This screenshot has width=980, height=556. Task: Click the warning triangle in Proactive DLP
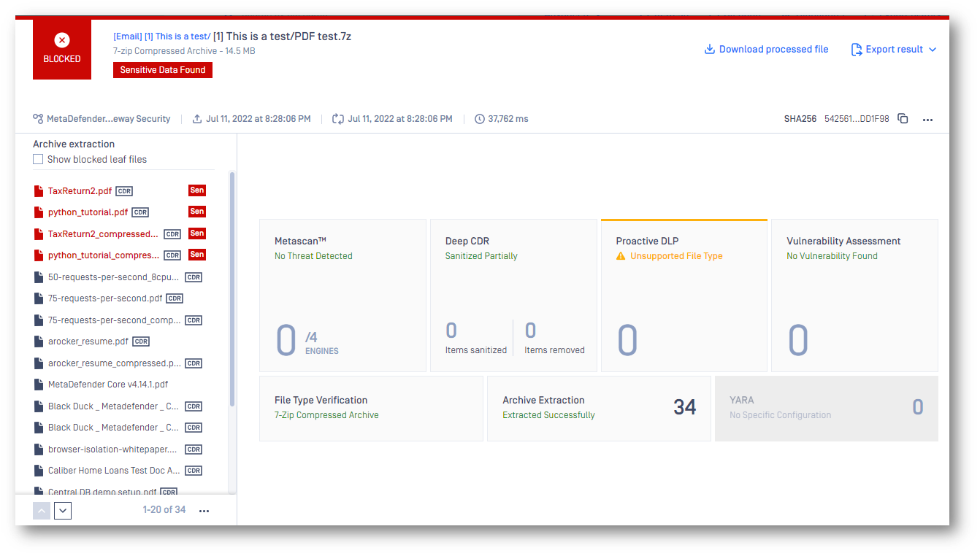621,256
